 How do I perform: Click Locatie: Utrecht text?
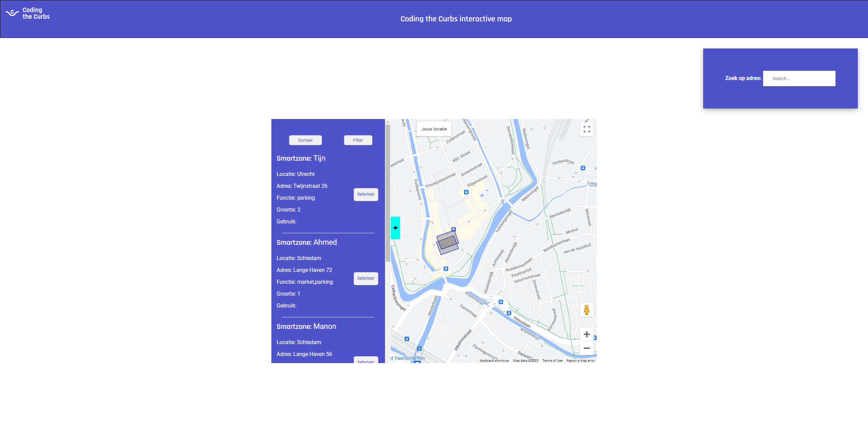click(x=295, y=174)
